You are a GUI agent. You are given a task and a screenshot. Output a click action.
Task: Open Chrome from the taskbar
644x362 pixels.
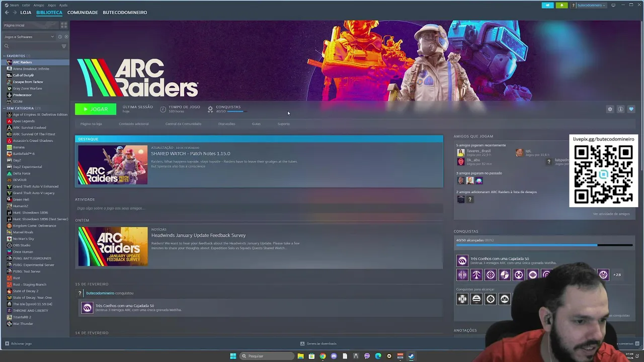pyautogui.click(x=323, y=356)
